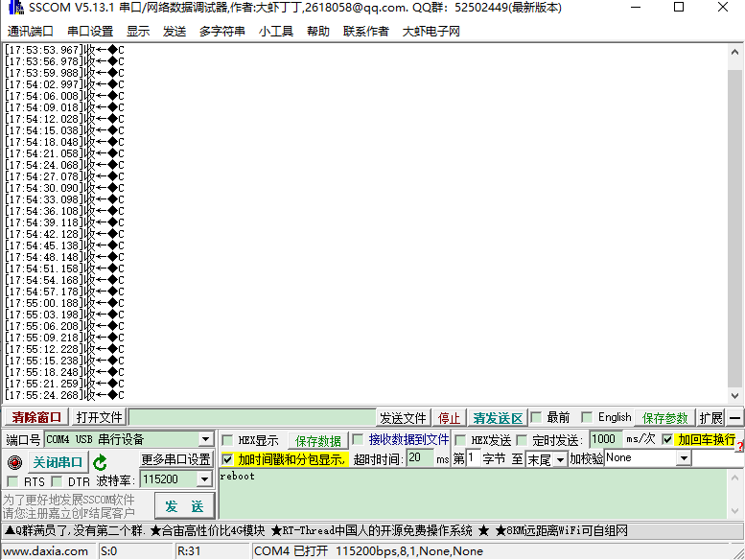
Task: Open the 波特率 115200 baud rate dropdown
Action: click(x=204, y=479)
